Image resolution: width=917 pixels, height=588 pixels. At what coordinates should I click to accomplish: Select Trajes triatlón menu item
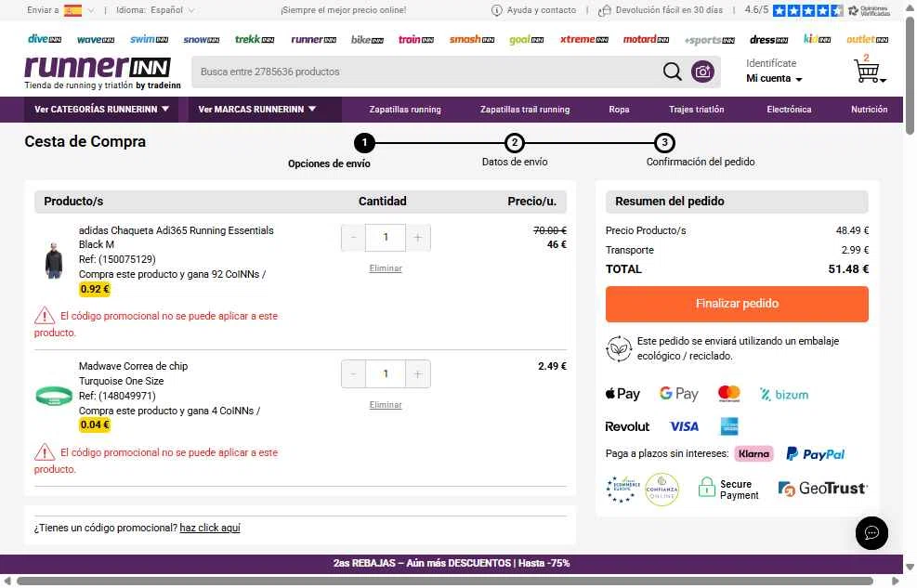point(696,110)
